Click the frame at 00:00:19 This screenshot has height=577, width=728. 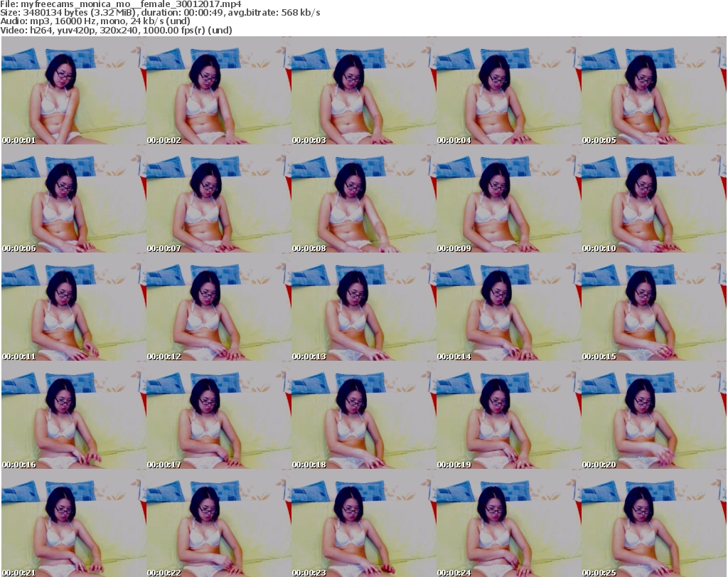[509, 415]
